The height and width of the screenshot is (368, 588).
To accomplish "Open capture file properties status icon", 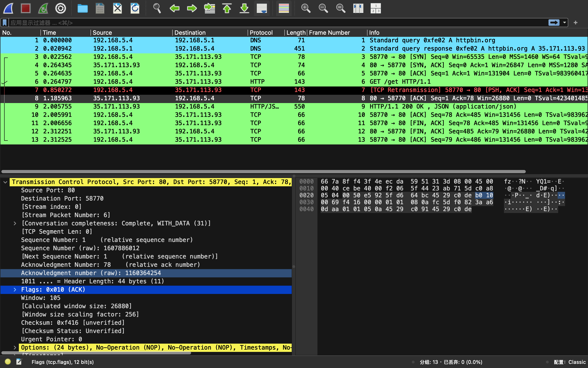I will point(19,362).
